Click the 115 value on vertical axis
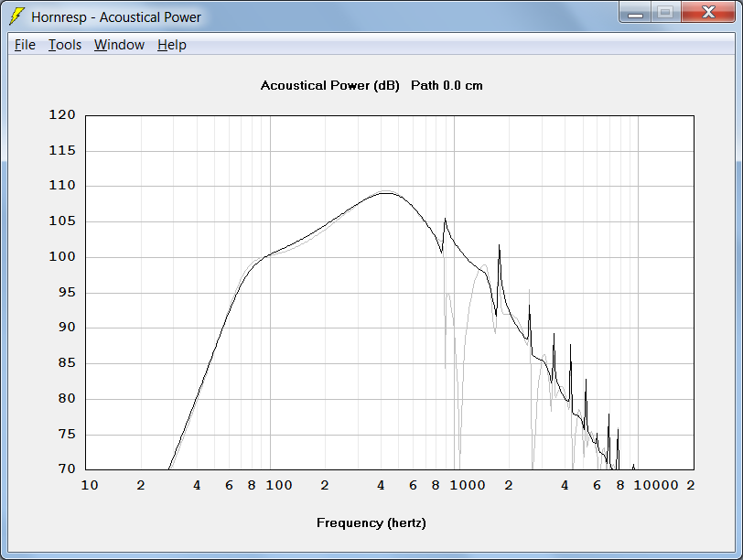 click(62, 151)
